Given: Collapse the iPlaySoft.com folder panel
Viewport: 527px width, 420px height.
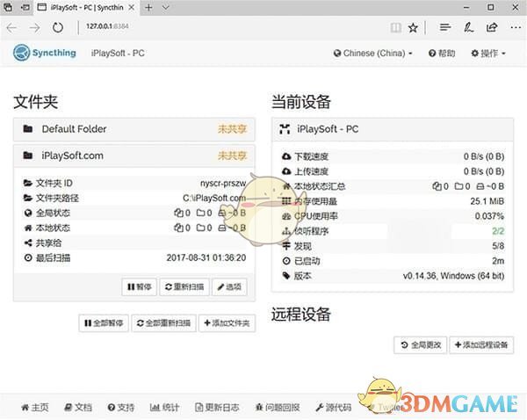Looking at the screenshot, I should 134,156.
